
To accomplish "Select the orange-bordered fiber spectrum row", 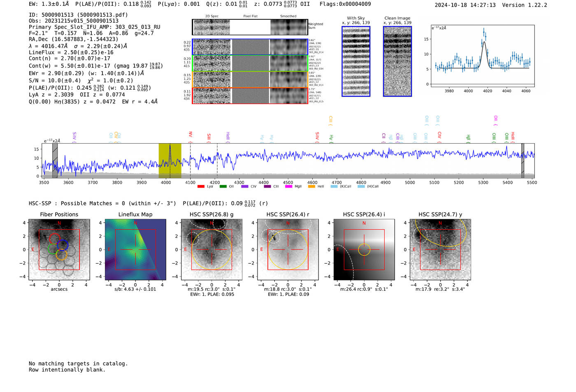I will click(250, 79).
